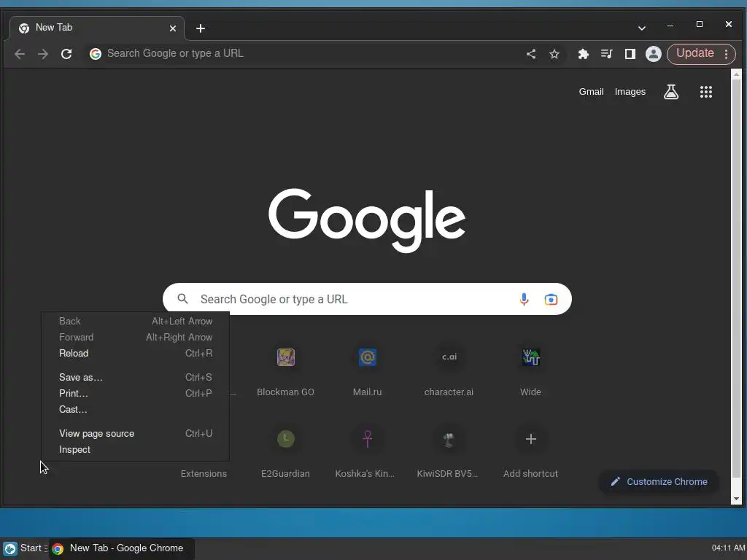Select Reload in context menu
Viewport: 747px width, 560px height.
click(x=135, y=354)
